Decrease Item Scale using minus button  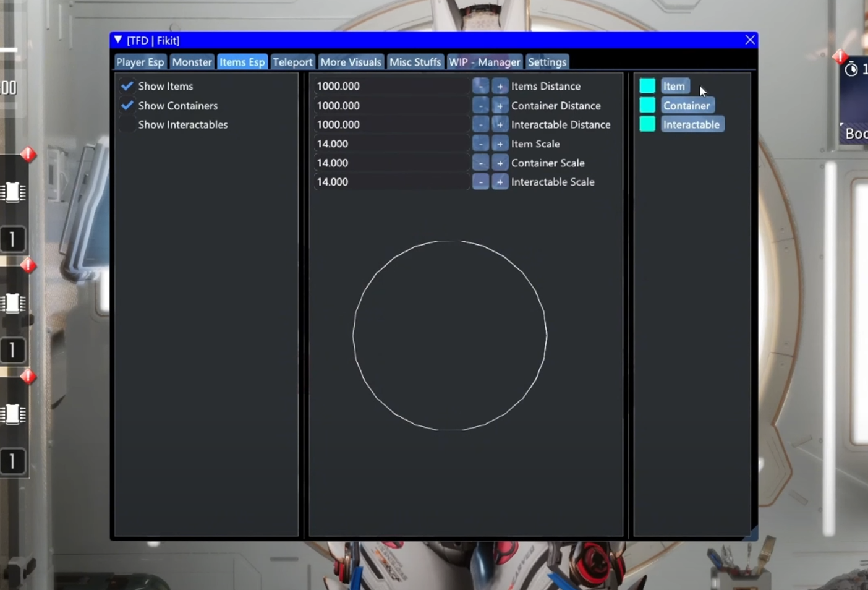coord(480,144)
